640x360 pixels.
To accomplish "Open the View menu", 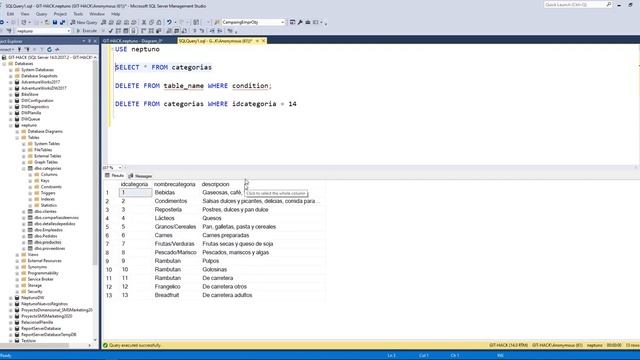I will [25, 14].
